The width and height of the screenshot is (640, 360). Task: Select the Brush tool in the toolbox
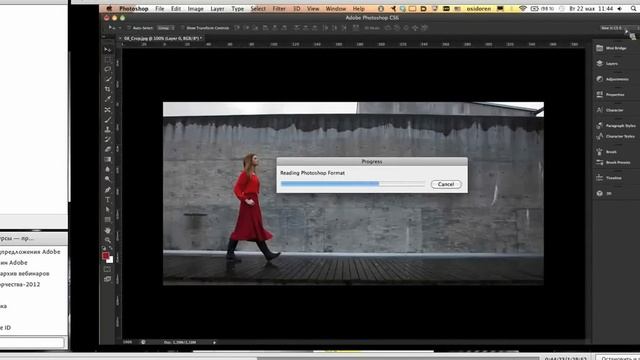[108, 120]
